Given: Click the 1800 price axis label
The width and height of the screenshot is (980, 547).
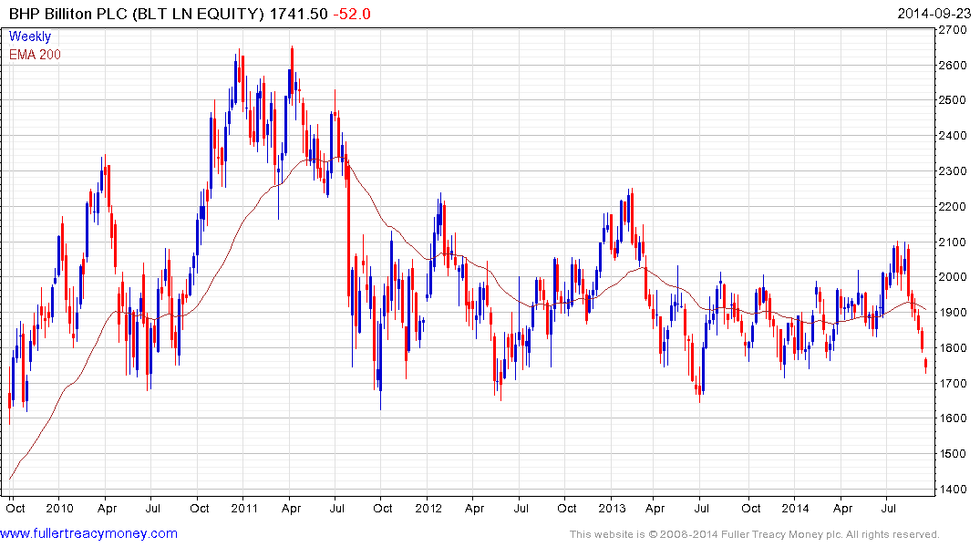Looking at the screenshot, I should coord(954,348).
